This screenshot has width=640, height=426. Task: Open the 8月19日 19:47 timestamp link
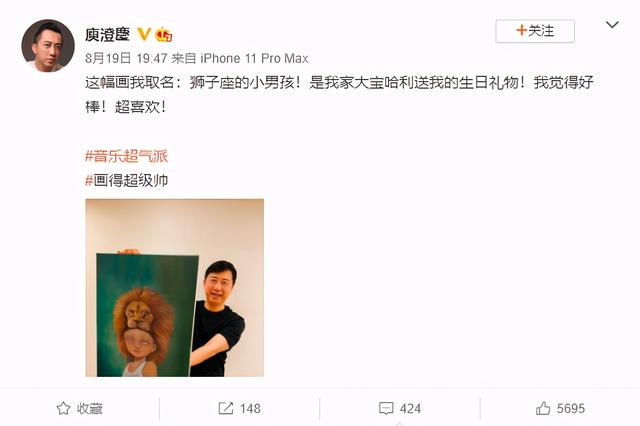[x=126, y=58]
